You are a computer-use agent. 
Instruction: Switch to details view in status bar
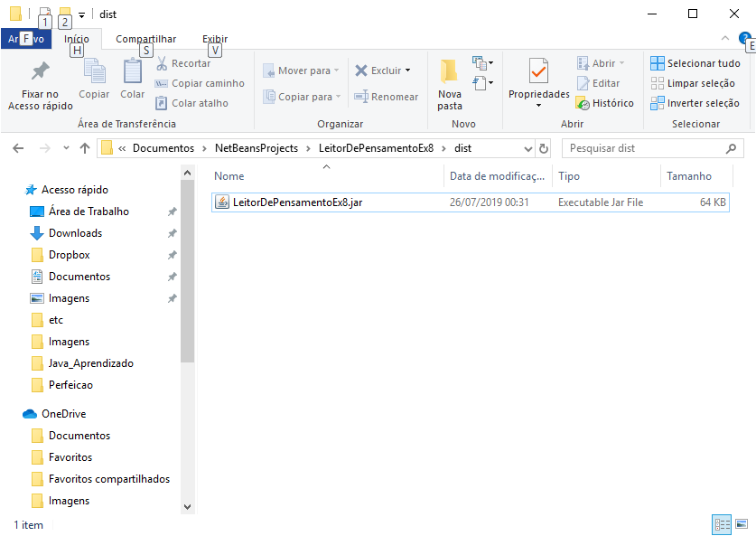click(x=722, y=524)
